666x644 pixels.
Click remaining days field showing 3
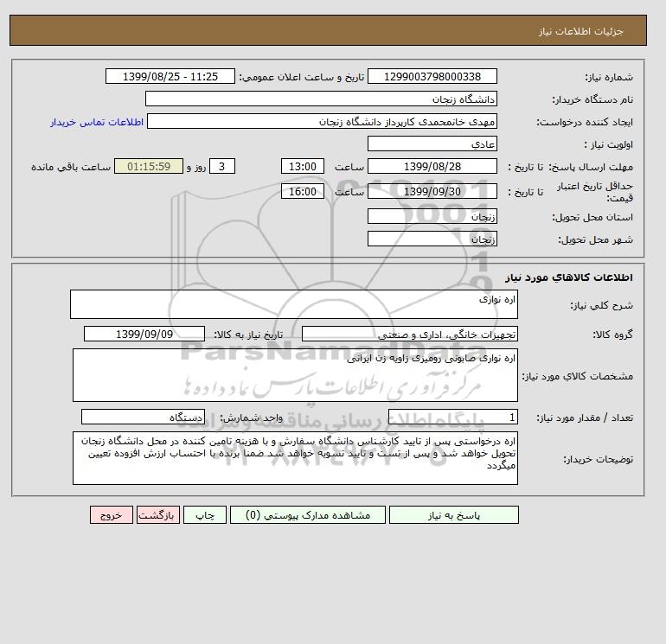(221, 167)
